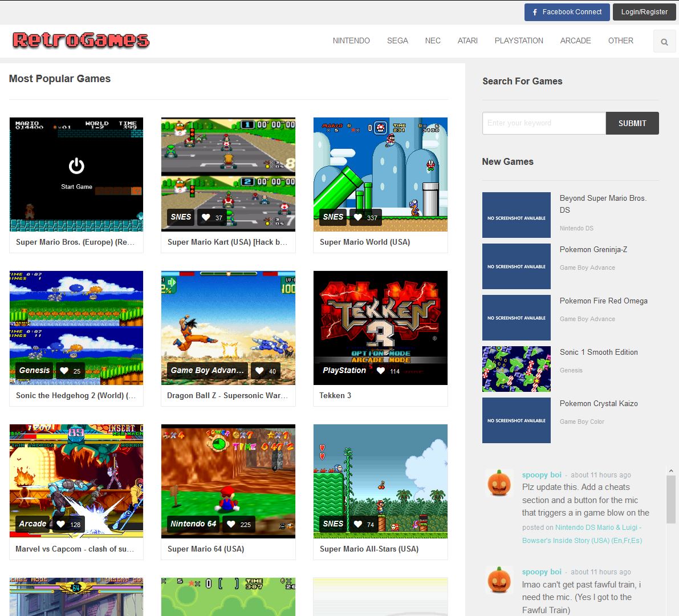Viewport: 679px width, 616px height.
Task: Click the Nintendo 64 badge on Mario 64
Action: pyautogui.click(x=193, y=524)
